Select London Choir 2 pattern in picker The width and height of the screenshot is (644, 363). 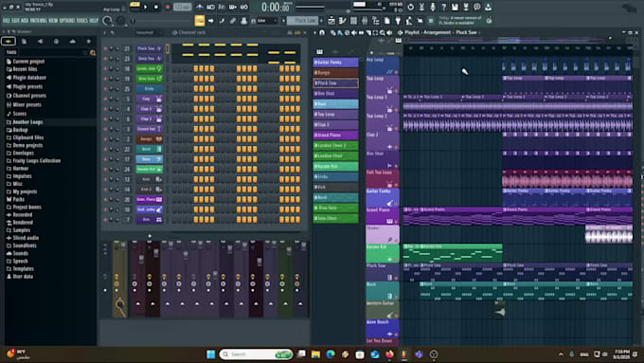click(335, 146)
